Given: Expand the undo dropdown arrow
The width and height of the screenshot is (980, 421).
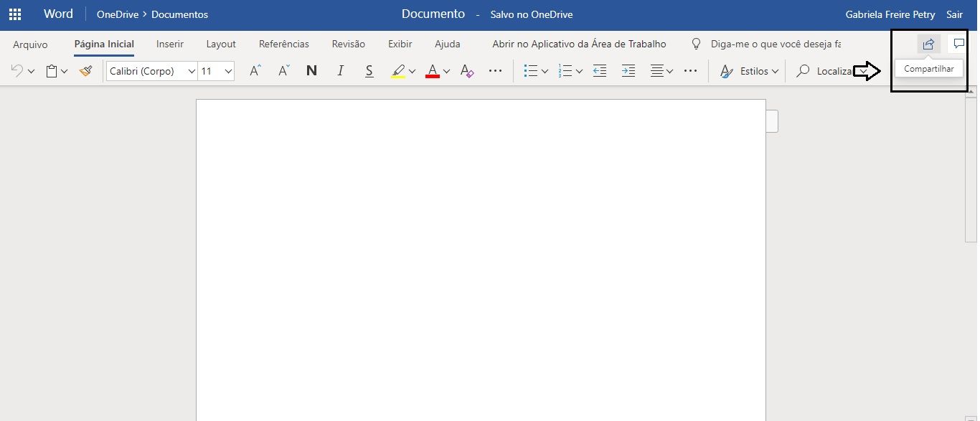Looking at the screenshot, I should pos(30,72).
